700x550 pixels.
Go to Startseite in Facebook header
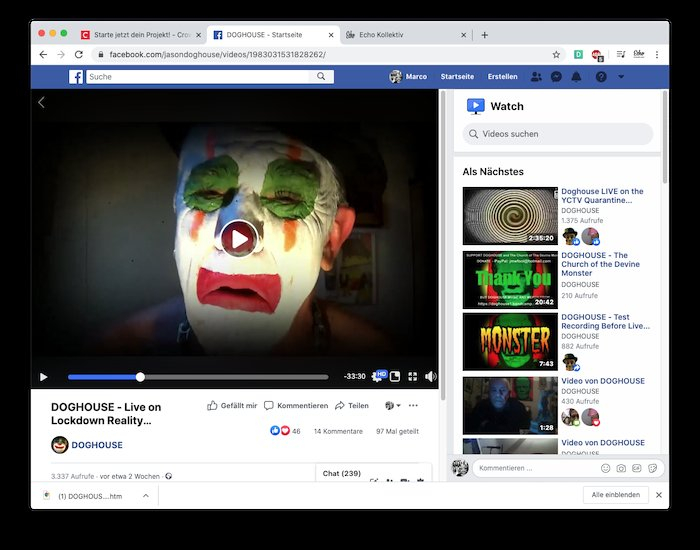458,77
